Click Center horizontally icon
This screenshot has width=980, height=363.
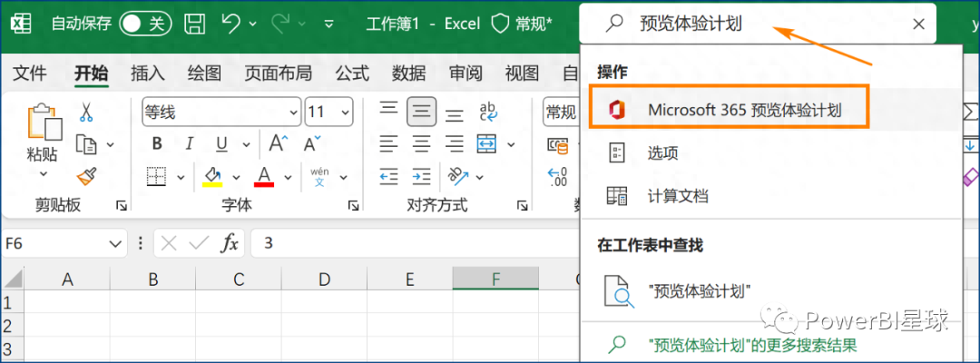(422, 144)
